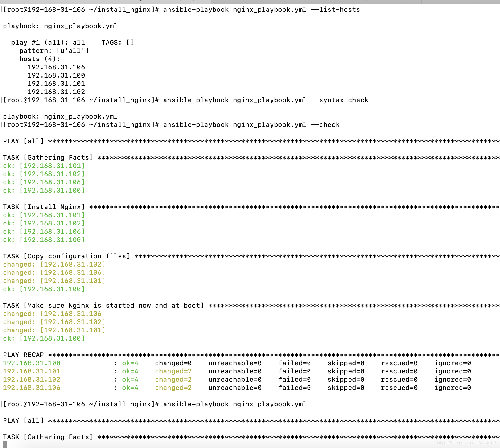Screen dimensions: 500x448
Task: Click 'changed: [192.168.31.106]' under Copy configuration files
Action: point(54,273)
